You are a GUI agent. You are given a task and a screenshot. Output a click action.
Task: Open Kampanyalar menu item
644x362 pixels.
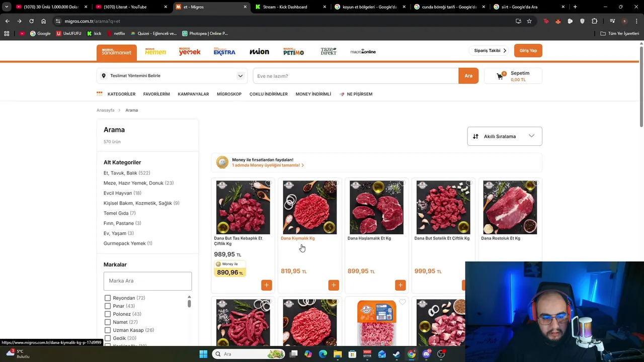tap(193, 94)
